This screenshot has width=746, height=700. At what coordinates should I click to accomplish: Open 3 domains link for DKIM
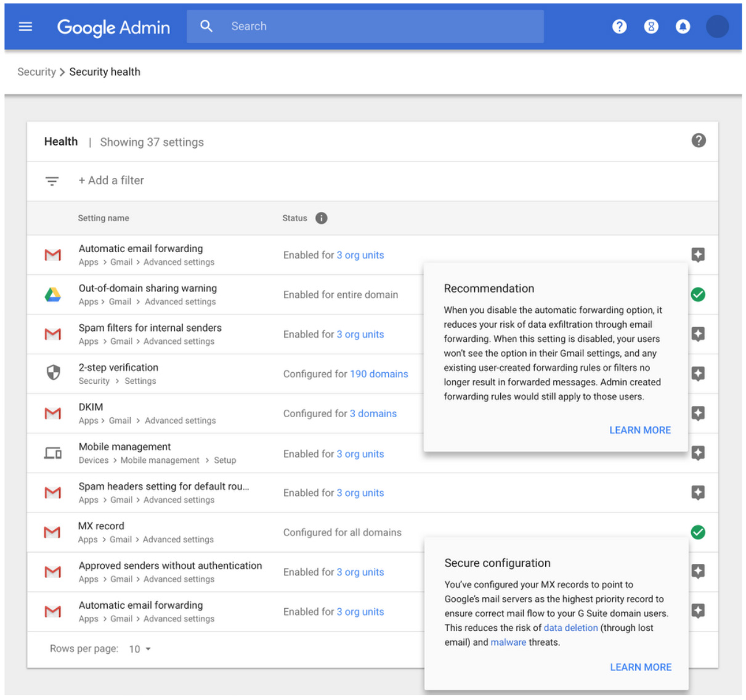[x=373, y=413]
